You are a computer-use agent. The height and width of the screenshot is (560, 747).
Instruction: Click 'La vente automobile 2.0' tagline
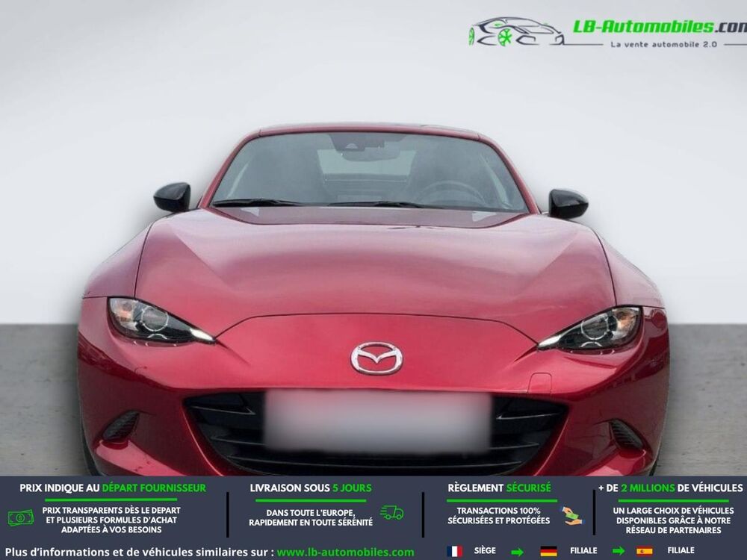click(x=663, y=44)
